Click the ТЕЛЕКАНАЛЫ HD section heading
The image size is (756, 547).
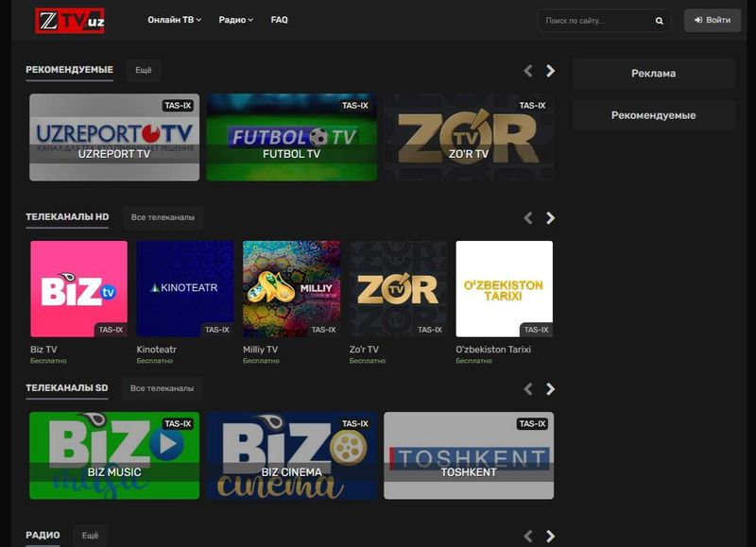tap(67, 217)
